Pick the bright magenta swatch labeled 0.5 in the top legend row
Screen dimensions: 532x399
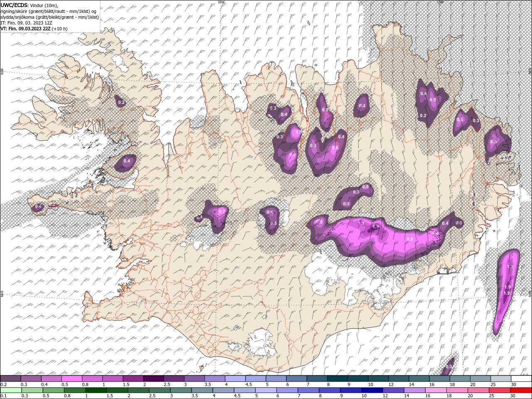[71, 379]
